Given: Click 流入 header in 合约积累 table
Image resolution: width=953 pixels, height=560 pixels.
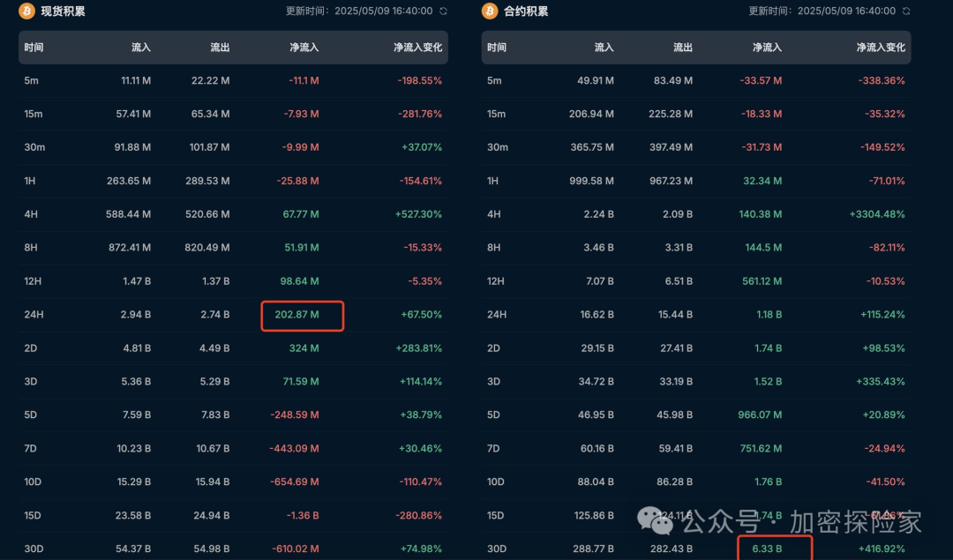Looking at the screenshot, I should click(604, 48).
